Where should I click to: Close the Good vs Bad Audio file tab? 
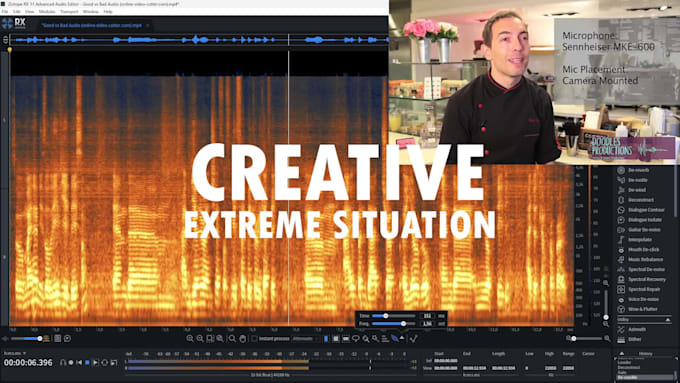coord(147,25)
